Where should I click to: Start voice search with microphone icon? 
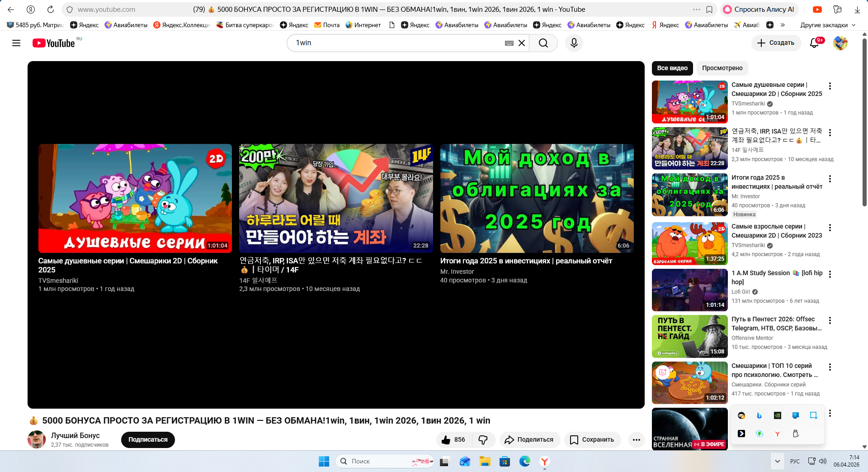point(574,43)
